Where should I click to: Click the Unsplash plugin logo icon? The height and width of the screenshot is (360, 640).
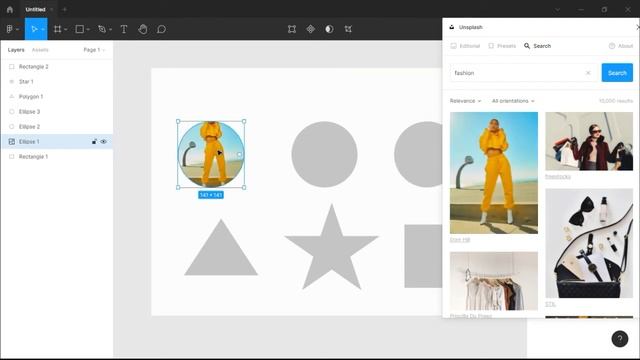[451, 27]
